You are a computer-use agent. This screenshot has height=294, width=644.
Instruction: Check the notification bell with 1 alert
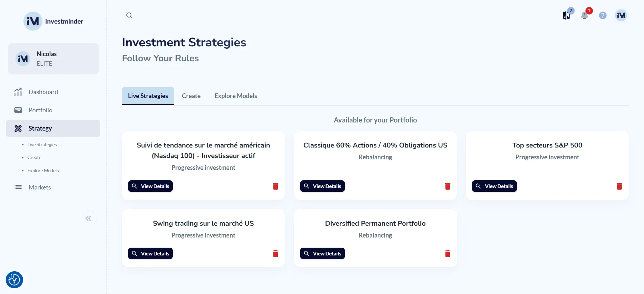pos(584,15)
